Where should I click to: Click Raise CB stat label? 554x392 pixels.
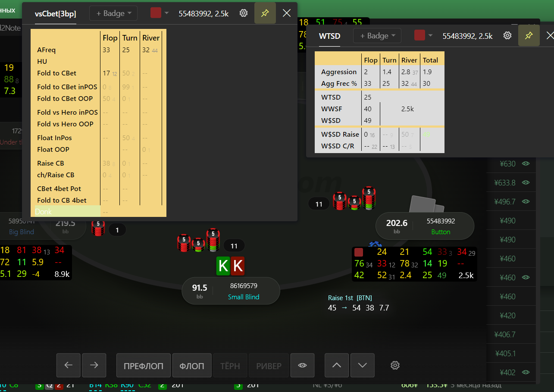coord(50,163)
